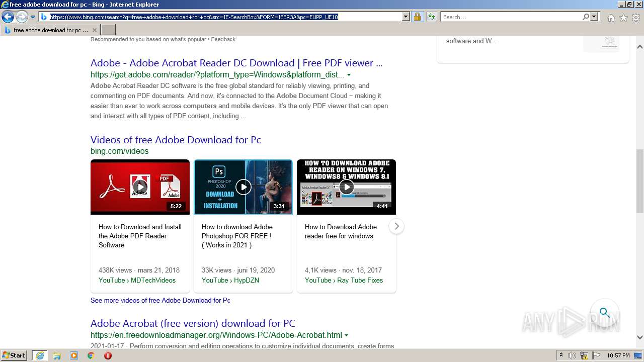Screen dimensions: 644x362
Task: Open the Adobe Acrobat Reader DC Download result
Action: 236,63
